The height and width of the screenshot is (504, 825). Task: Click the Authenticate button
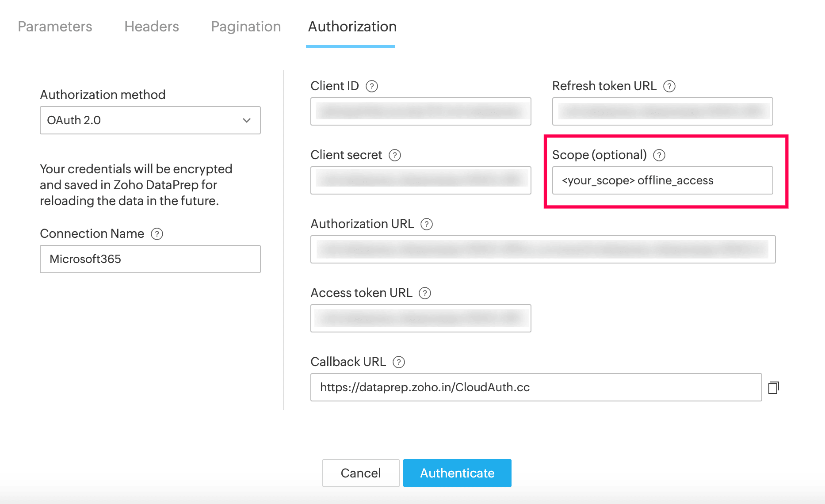(x=457, y=473)
